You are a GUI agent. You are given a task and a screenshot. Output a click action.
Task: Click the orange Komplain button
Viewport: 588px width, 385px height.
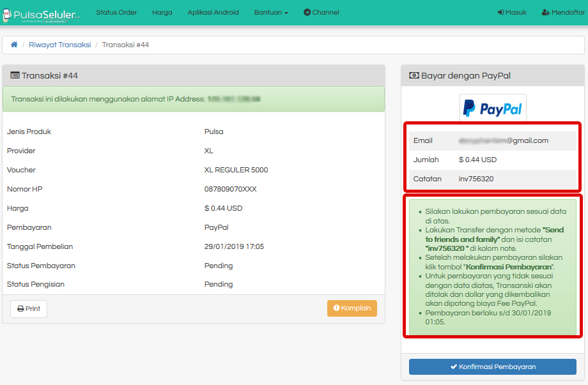(x=352, y=308)
